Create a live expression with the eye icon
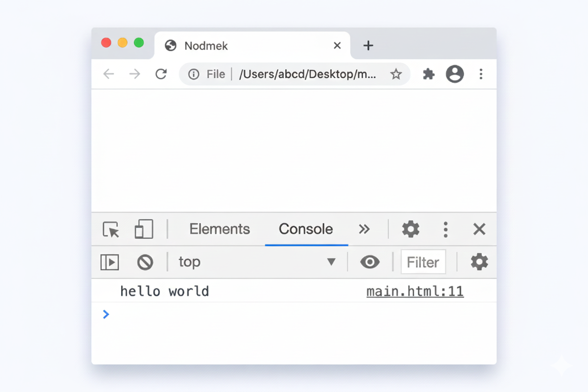The width and height of the screenshot is (588, 392). pos(370,262)
